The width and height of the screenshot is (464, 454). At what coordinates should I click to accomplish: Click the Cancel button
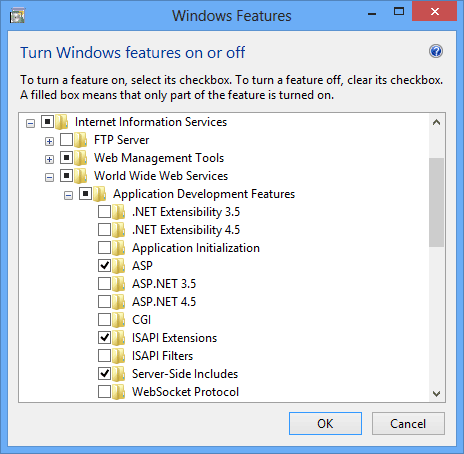click(x=408, y=424)
